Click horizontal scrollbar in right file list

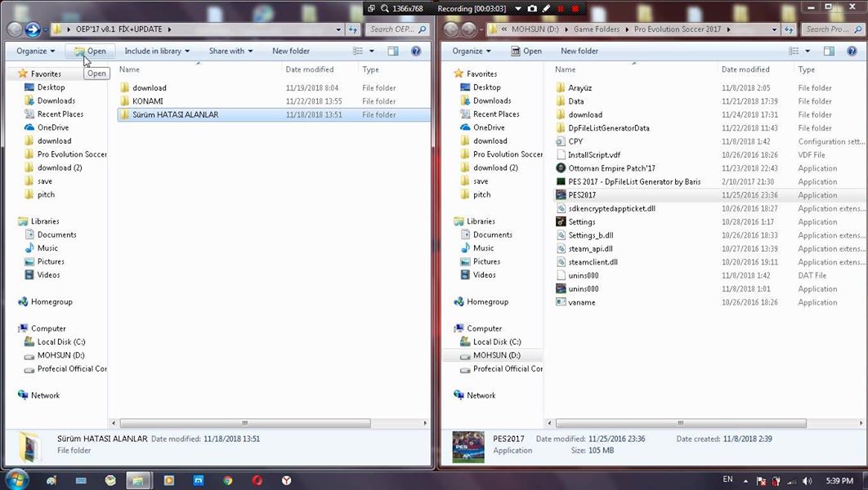(681, 423)
